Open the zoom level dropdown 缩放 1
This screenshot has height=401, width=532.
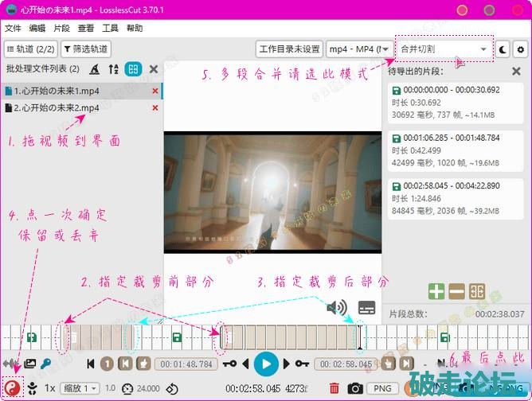coord(80,388)
